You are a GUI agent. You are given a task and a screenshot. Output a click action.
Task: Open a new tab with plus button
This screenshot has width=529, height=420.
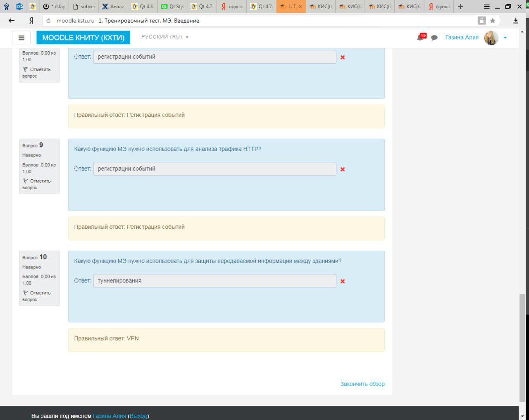click(x=460, y=7)
